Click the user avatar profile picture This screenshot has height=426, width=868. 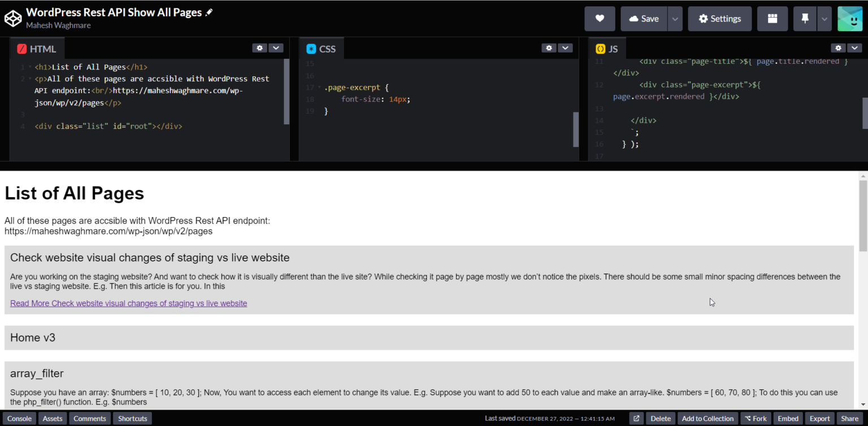pos(849,19)
